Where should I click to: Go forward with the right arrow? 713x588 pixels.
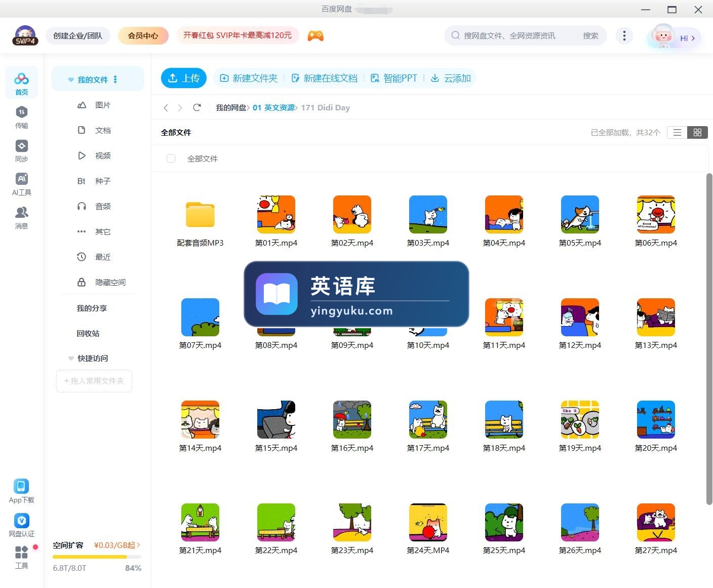coord(180,107)
